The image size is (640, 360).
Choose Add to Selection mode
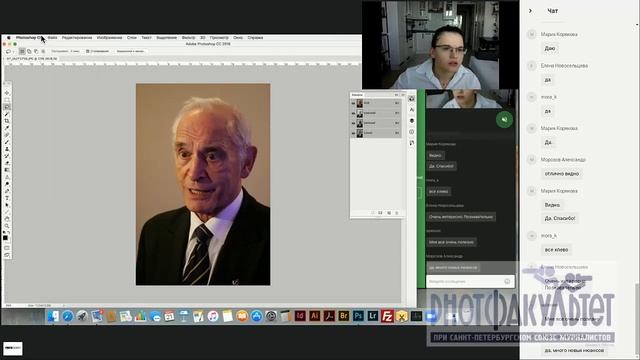click(x=29, y=51)
